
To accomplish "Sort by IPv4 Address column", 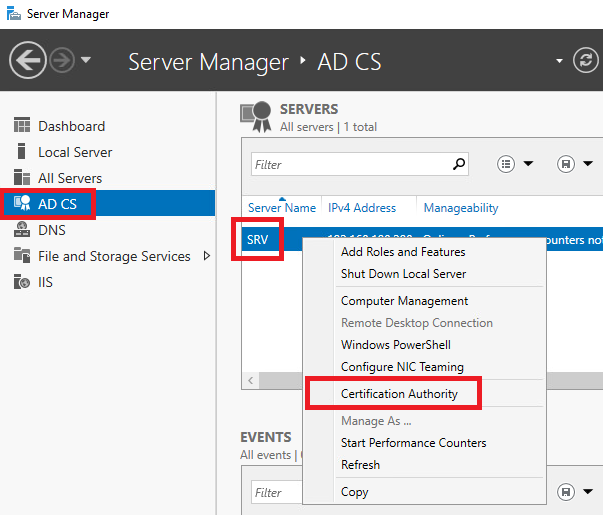I will [362, 208].
